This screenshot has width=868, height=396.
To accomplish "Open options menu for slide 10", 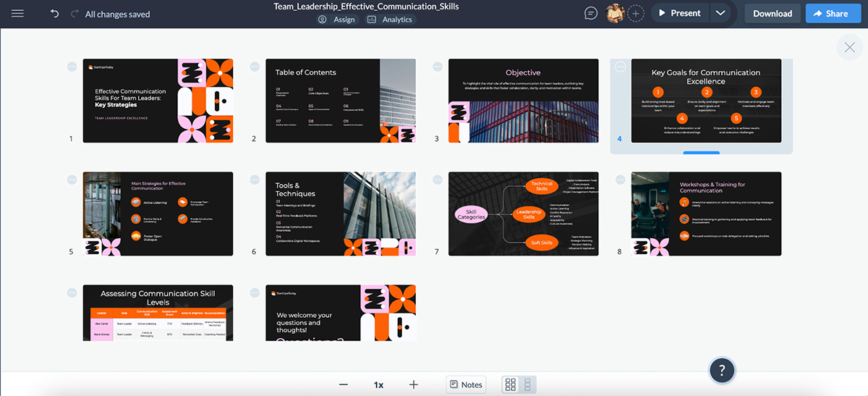I will pyautogui.click(x=255, y=292).
